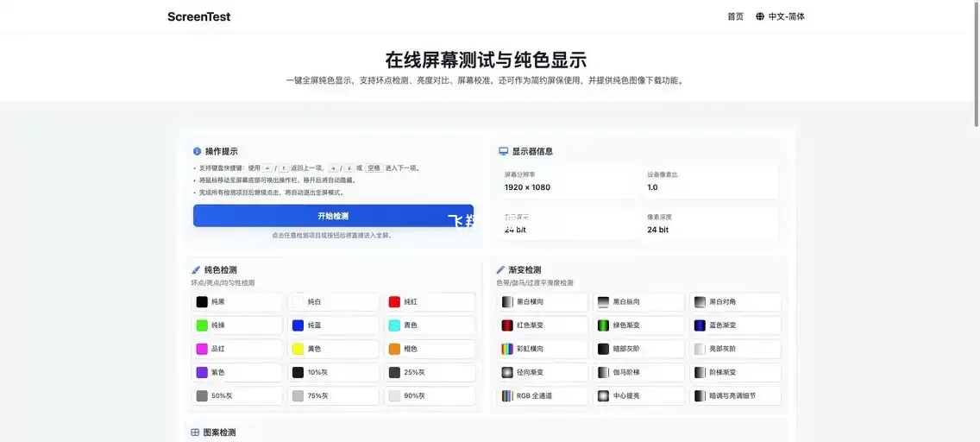
Task: Open the 黑白横向 gradient test
Action: [x=542, y=302]
